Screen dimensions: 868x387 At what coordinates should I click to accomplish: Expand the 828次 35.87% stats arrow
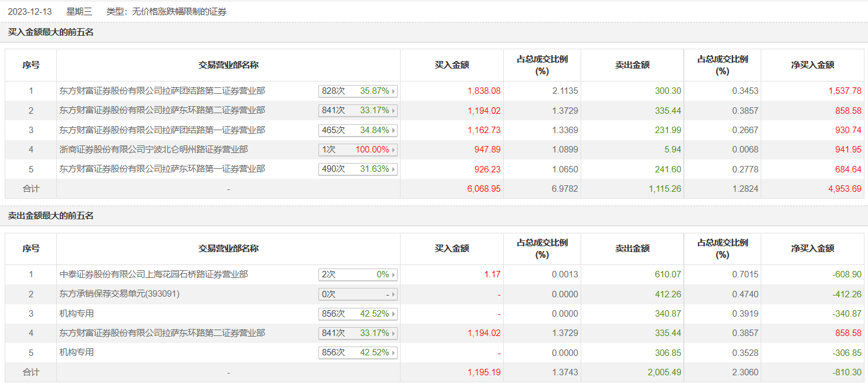pyautogui.click(x=394, y=91)
